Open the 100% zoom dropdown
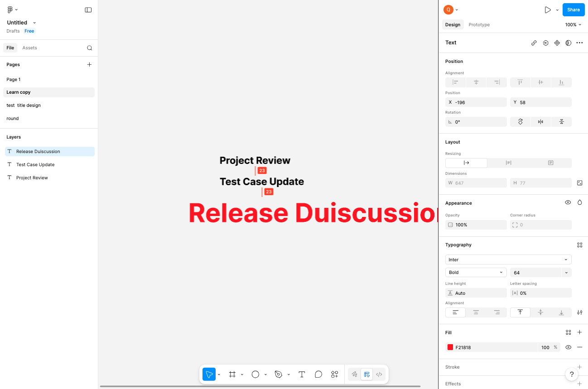 coord(573,25)
